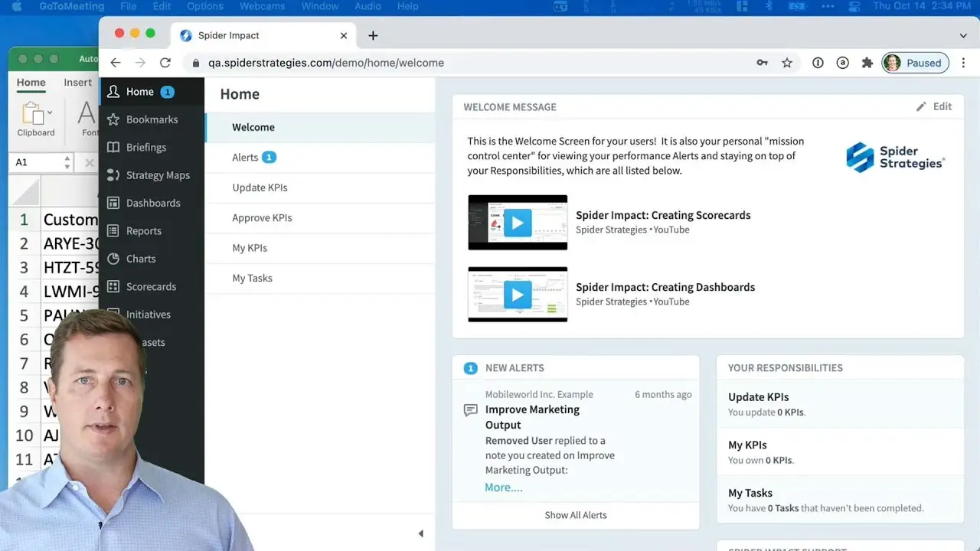Open Chrome three-dot menu
The image size is (980, 551).
(x=963, y=63)
